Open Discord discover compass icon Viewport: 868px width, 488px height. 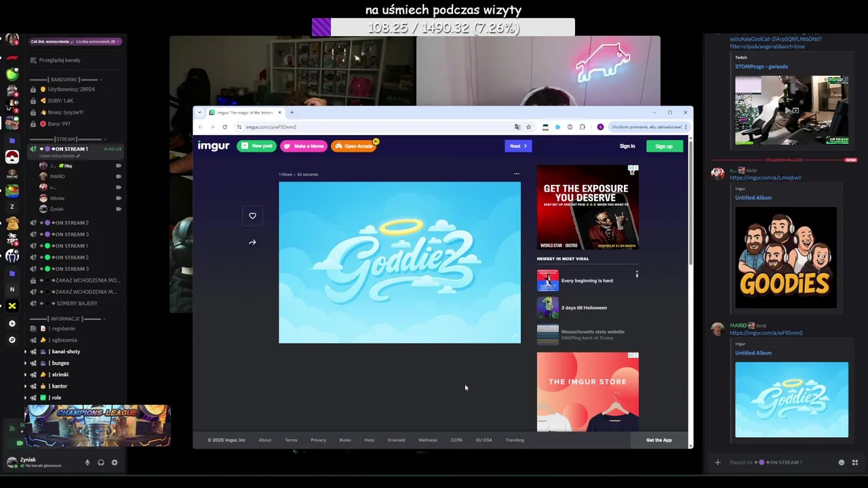coord(12,340)
